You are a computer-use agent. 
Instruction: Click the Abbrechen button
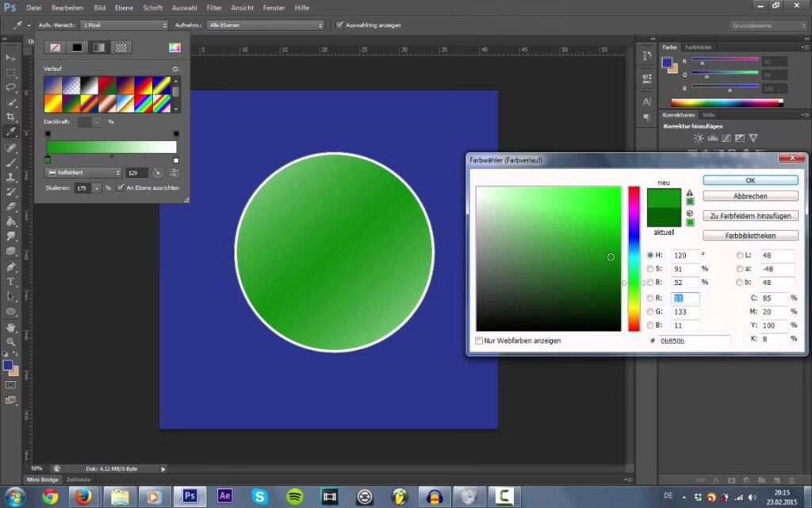coord(750,195)
